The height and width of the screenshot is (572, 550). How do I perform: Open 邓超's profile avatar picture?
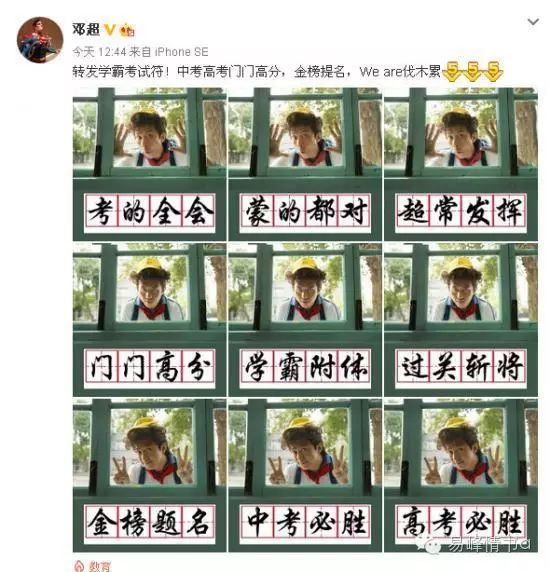coord(40,40)
